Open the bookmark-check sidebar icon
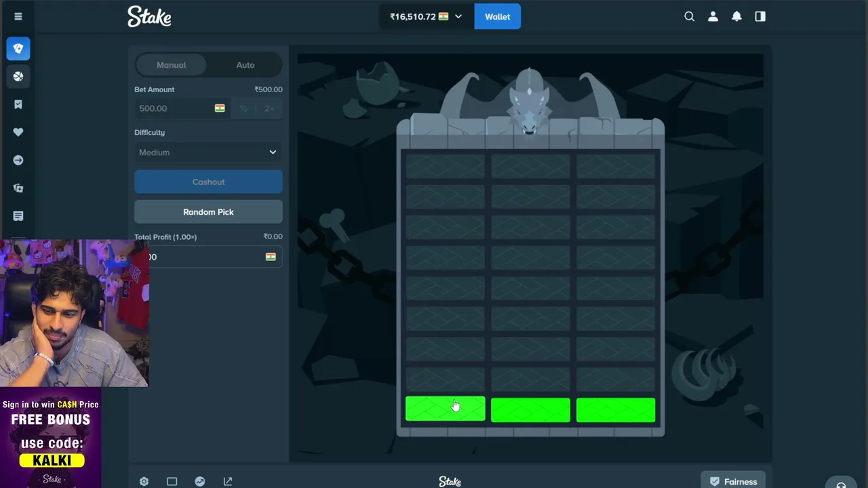Image resolution: width=868 pixels, height=488 pixels. tap(18, 104)
